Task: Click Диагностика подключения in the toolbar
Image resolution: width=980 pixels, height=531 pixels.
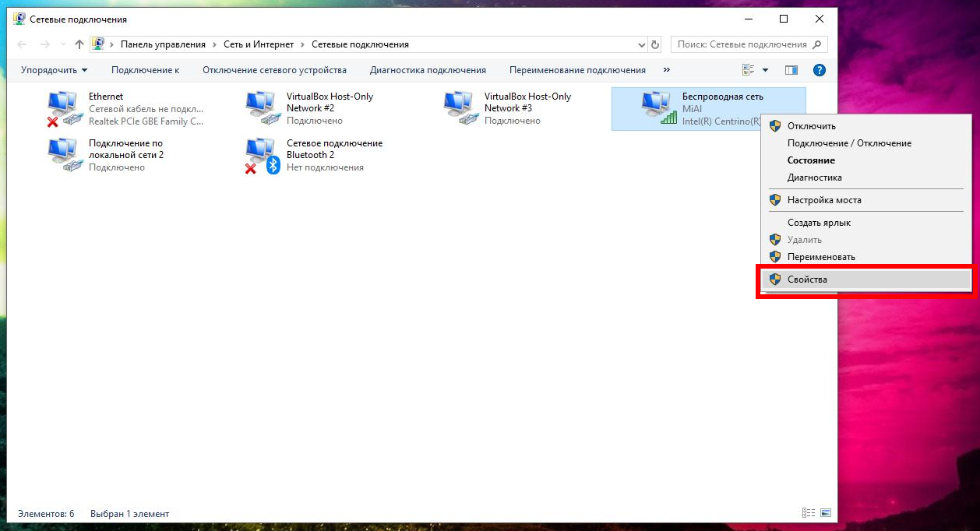Action: pyautogui.click(x=428, y=70)
